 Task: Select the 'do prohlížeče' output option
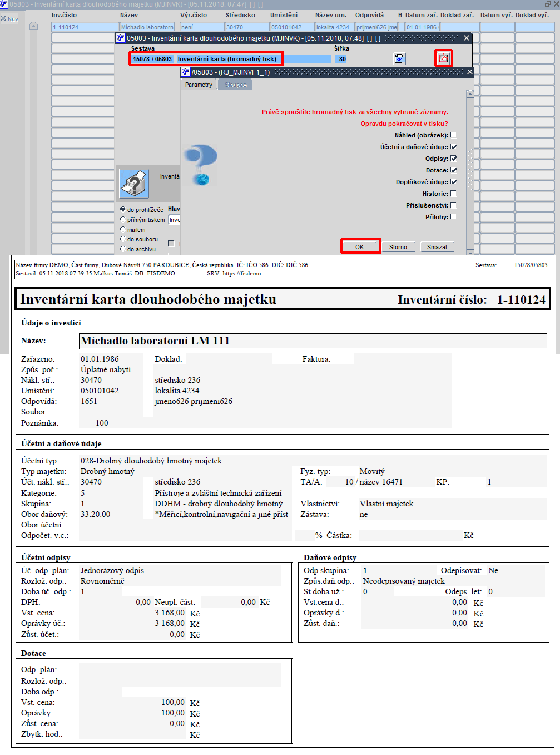[123, 209]
